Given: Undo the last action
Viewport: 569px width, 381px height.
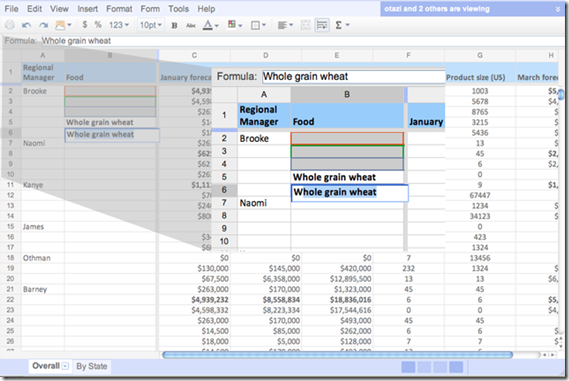Looking at the screenshot, I should (x=26, y=25).
